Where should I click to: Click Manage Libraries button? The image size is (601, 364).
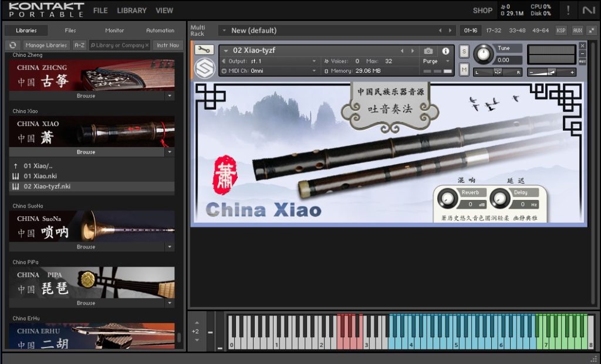coord(46,45)
